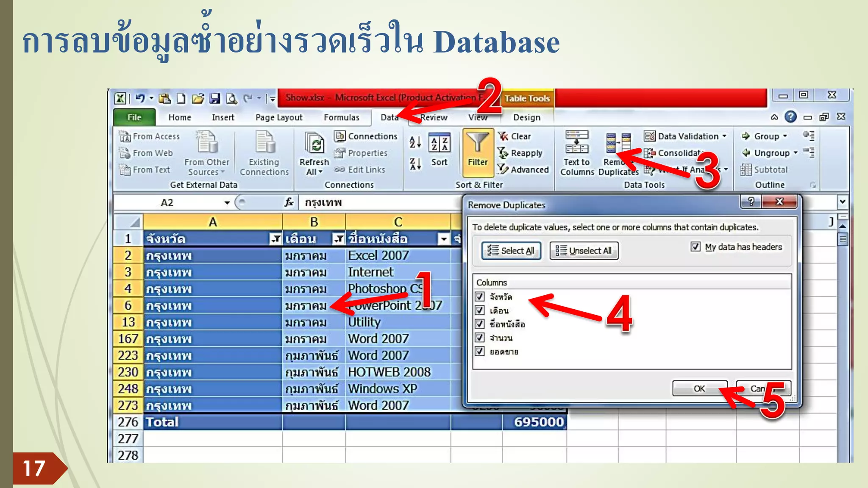This screenshot has width=868, height=488.
Task: Uncheck the จังหวัด column checkbox
Action: pyautogui.click(x=480, y=297)
